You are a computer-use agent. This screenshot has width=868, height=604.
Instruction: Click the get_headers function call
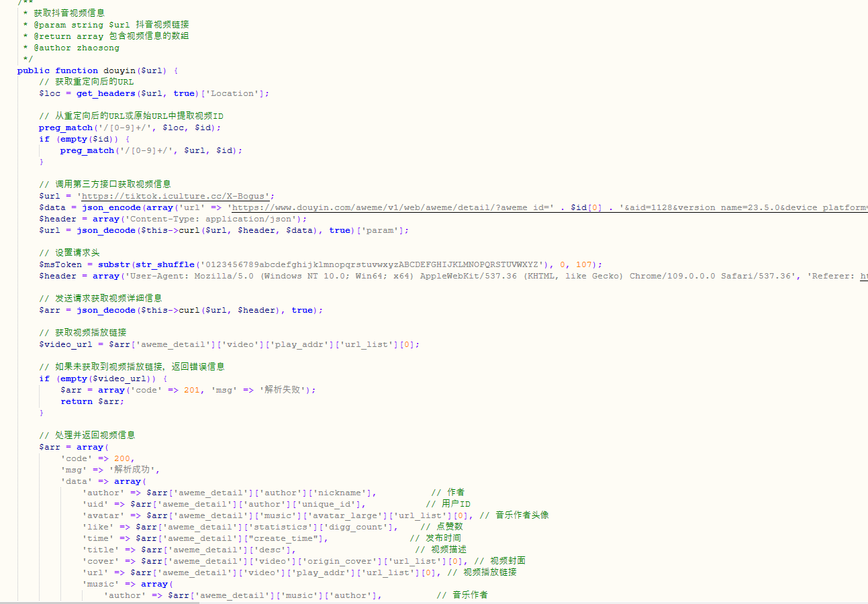(x=106, y=93)
